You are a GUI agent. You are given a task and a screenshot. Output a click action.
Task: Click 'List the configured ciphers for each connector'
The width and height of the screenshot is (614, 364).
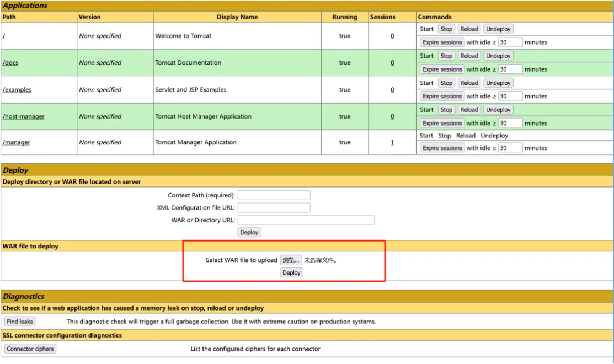(x=255, y=349)
